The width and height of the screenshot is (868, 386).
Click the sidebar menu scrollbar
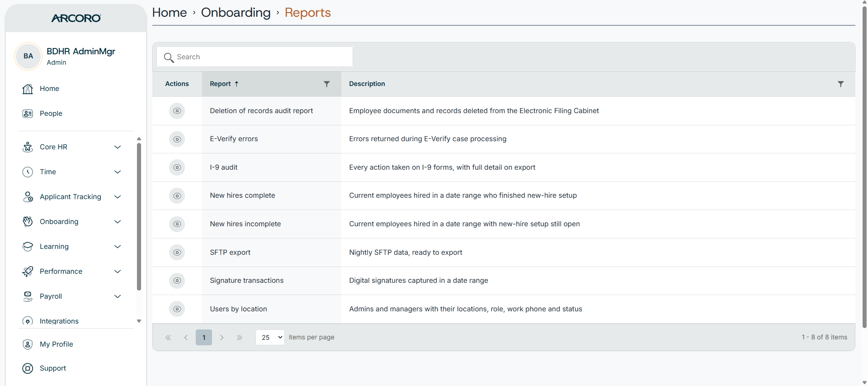139,216
